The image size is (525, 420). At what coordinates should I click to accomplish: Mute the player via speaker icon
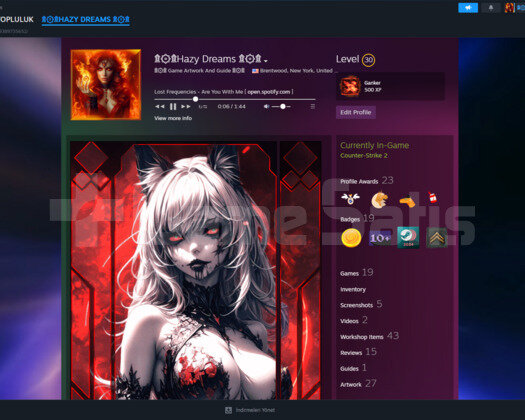tap(266, 107)
